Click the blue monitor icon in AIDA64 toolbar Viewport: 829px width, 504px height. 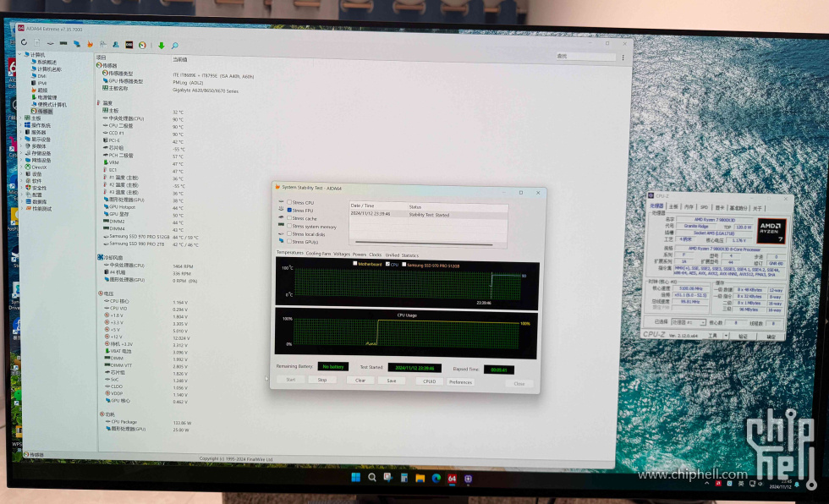coord(77,44)
